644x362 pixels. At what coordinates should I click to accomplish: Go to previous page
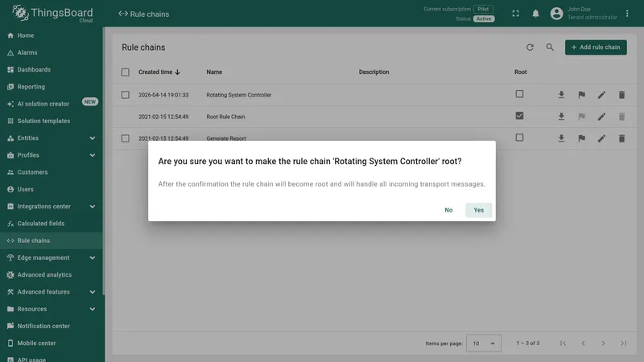point(583,343)
